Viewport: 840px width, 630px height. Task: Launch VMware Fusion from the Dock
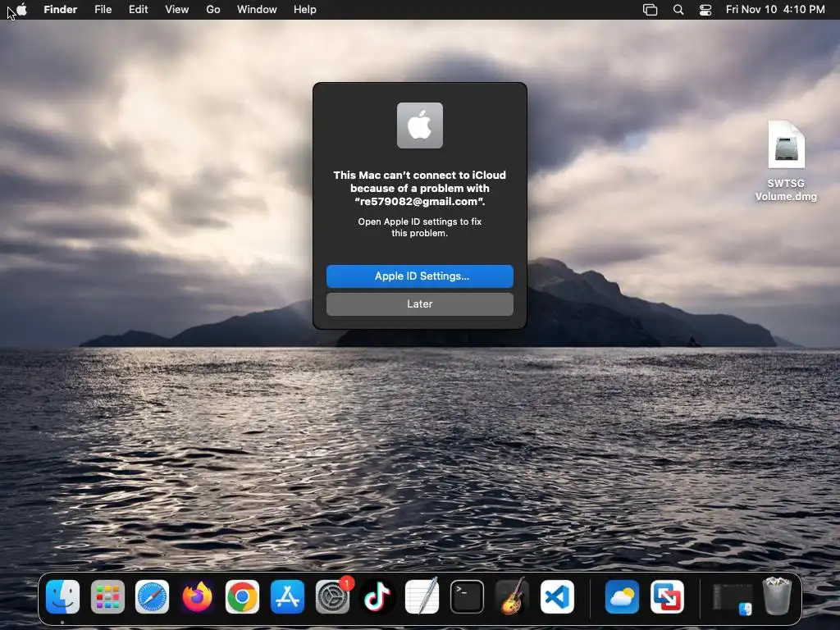point(667,596)
